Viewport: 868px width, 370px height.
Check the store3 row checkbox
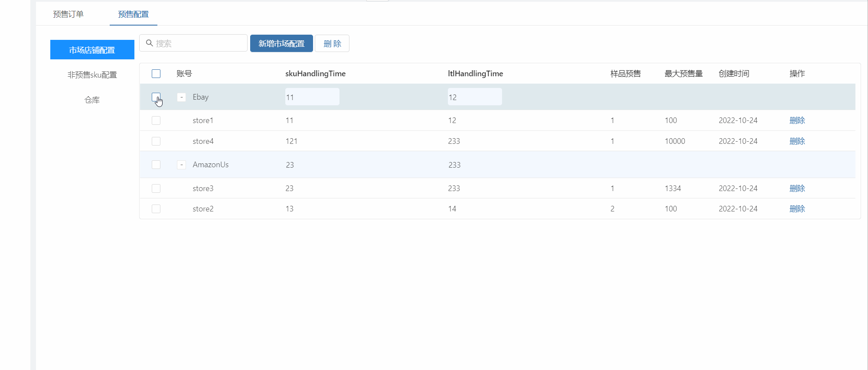(156, 188)
